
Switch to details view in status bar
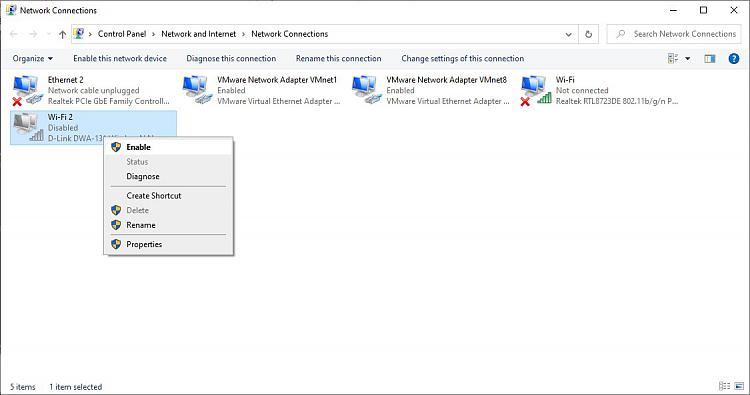[x=724, y=386]
